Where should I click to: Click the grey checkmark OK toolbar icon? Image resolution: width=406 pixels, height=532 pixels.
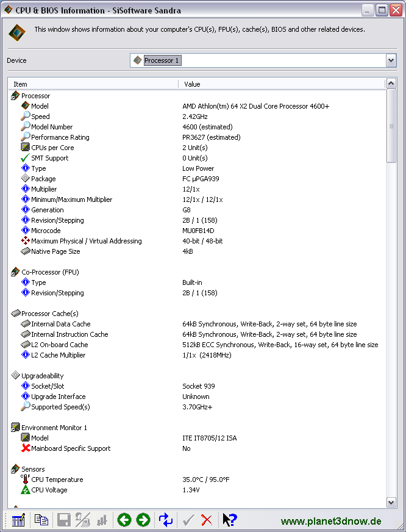[188, 520]
